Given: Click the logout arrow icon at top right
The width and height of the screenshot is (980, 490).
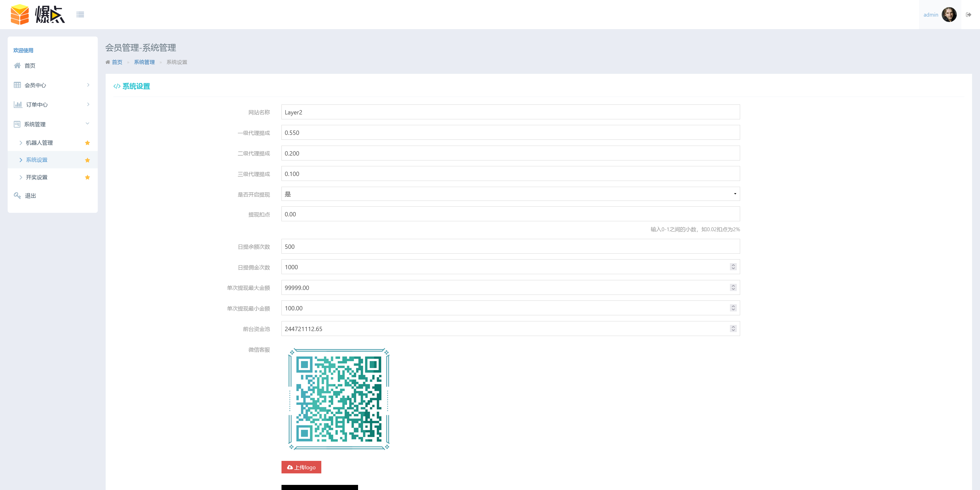Looking at the screenshot, I should point(968,15).
